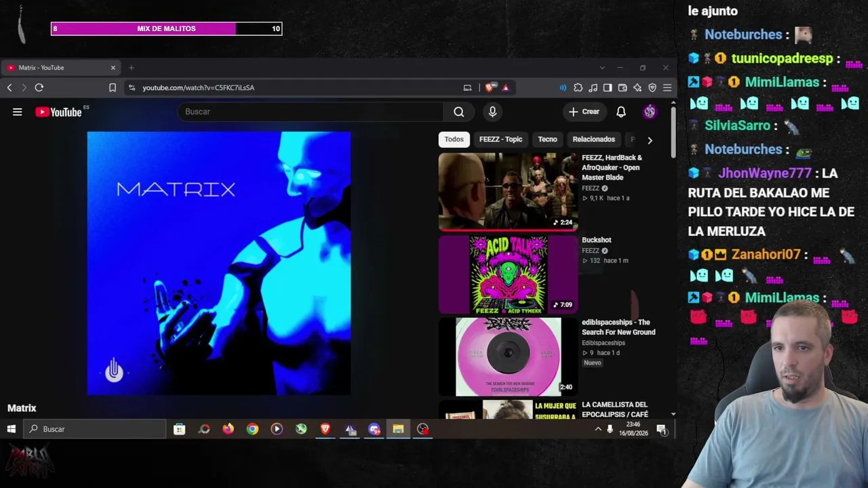Click the Acid Talk Buckshot thumbnail
868x488 pixels.
click(x=508, y=274)
